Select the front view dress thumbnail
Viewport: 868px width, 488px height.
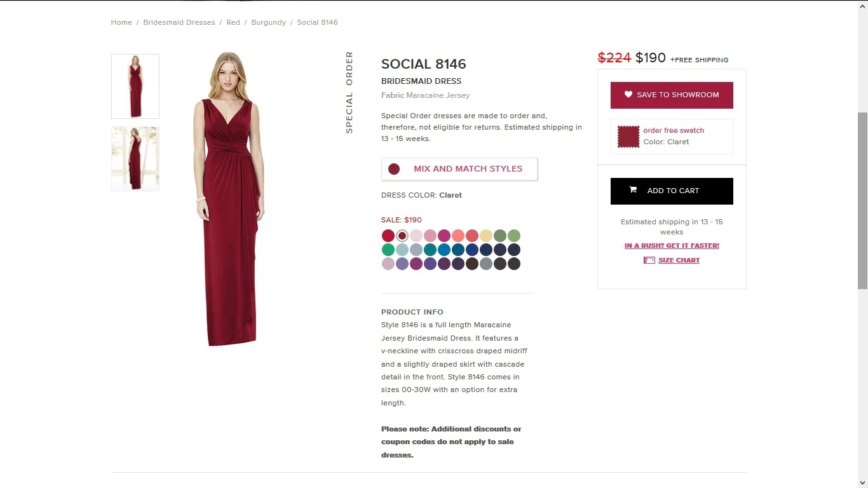(x=135, y=86)
